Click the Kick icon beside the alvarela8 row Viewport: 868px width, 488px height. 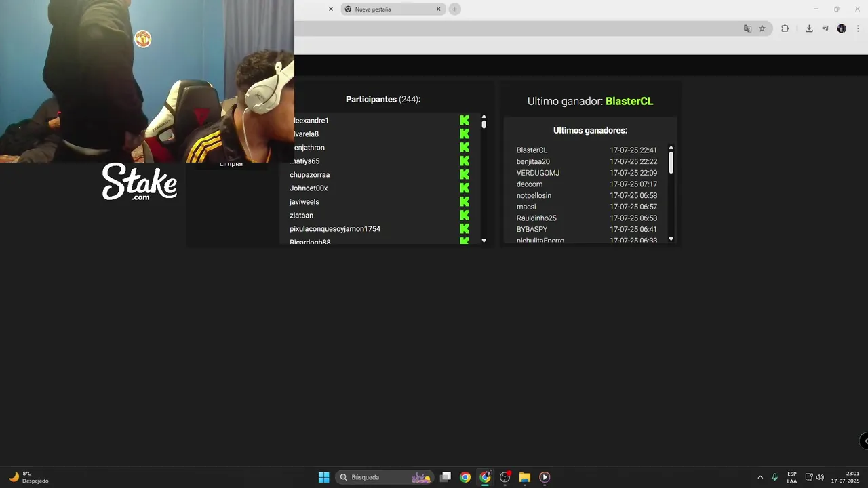465,134
